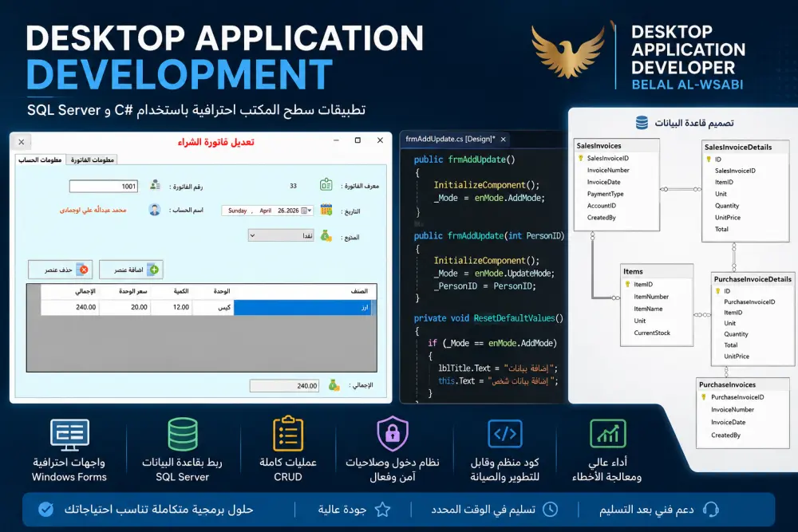The height and width of the screenshot is (532, 798).
Task: Click the SalesInvoiceID primary key icon in SalesInvoices
Action: pyautogui.click(x=581, y=158)
